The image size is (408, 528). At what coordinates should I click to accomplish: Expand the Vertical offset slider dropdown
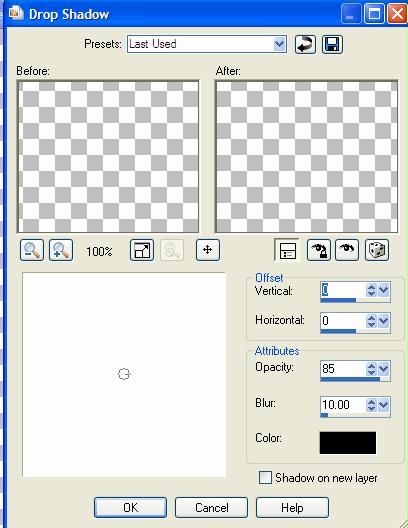pyautogui.click(x=384, y=290)
